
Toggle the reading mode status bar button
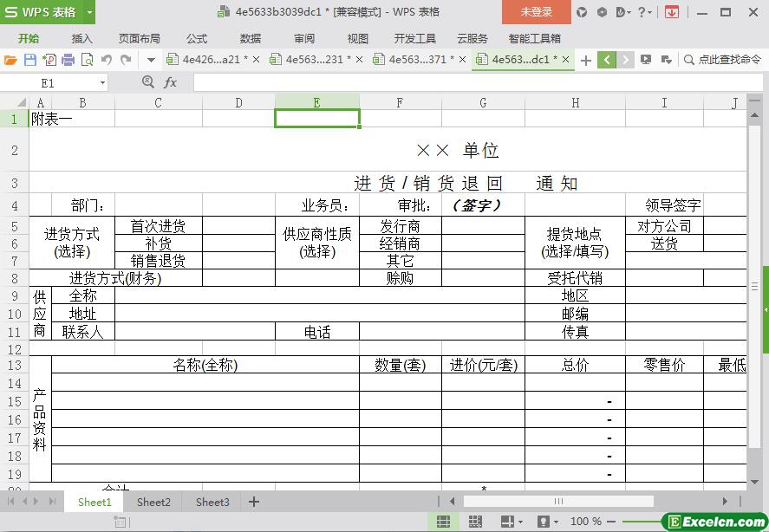[x=505, y=522]
